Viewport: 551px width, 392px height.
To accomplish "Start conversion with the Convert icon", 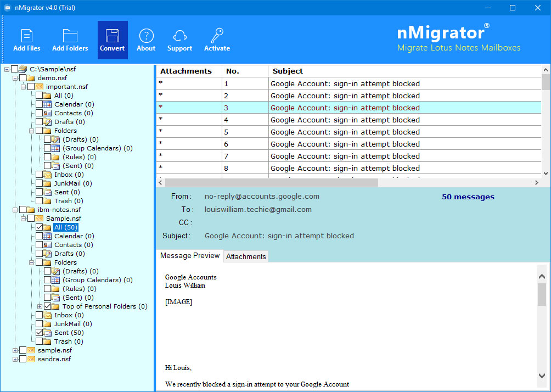I will [x=113, y=36].
